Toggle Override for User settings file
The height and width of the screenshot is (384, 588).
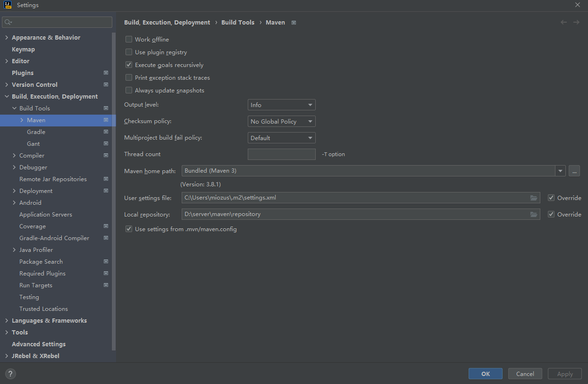point(551,198)
